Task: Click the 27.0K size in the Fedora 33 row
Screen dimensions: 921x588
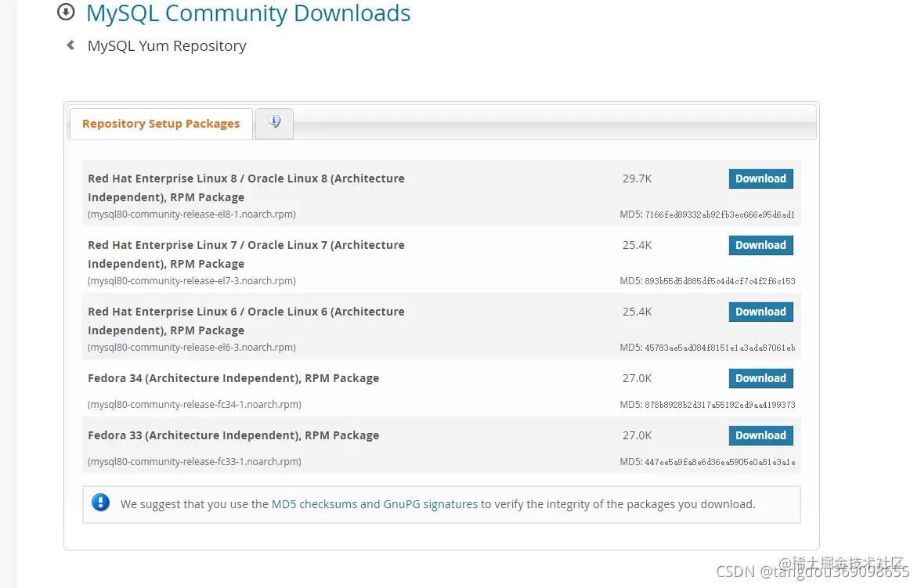Action: tap(637, 435)
